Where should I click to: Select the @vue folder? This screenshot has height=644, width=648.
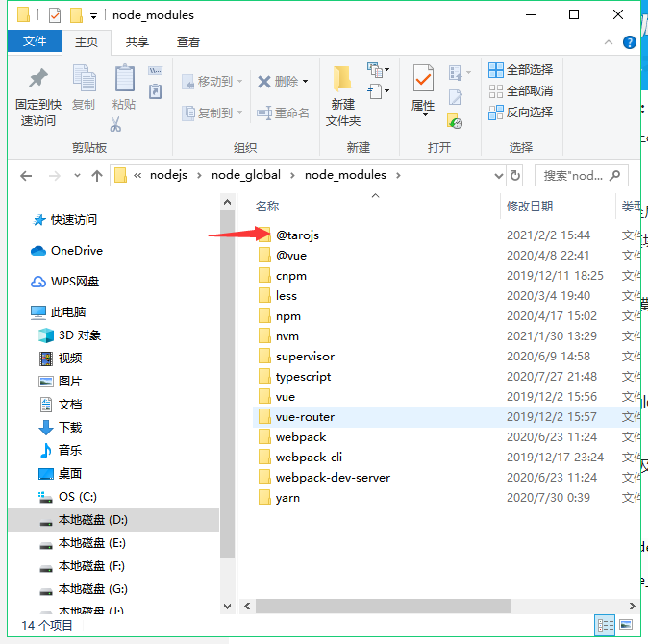[x=291, y=256]
